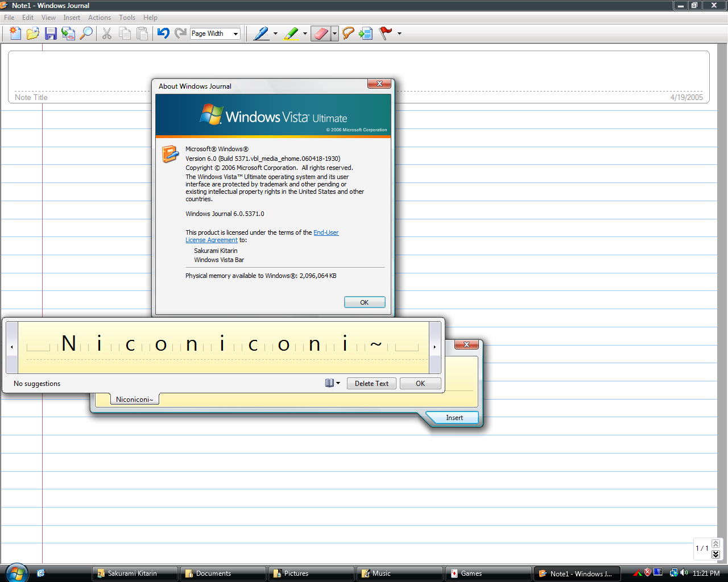The height and width of the screenshot is (582, 728).
Task: Select the Lasso selection tool
Action: (348, 34)
